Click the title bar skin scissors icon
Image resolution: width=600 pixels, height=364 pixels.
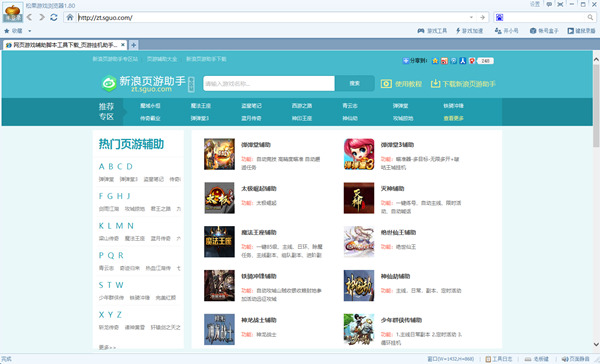560,4
